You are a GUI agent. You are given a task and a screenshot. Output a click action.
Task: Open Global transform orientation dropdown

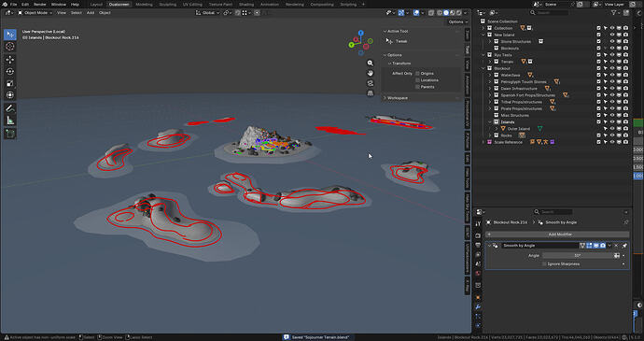tap(209, 13)
